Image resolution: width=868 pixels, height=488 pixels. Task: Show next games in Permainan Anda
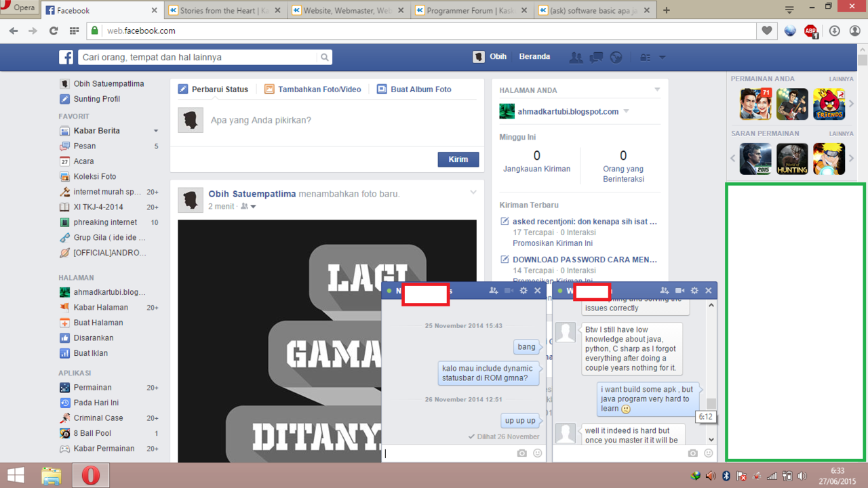(x=852, y=104)
